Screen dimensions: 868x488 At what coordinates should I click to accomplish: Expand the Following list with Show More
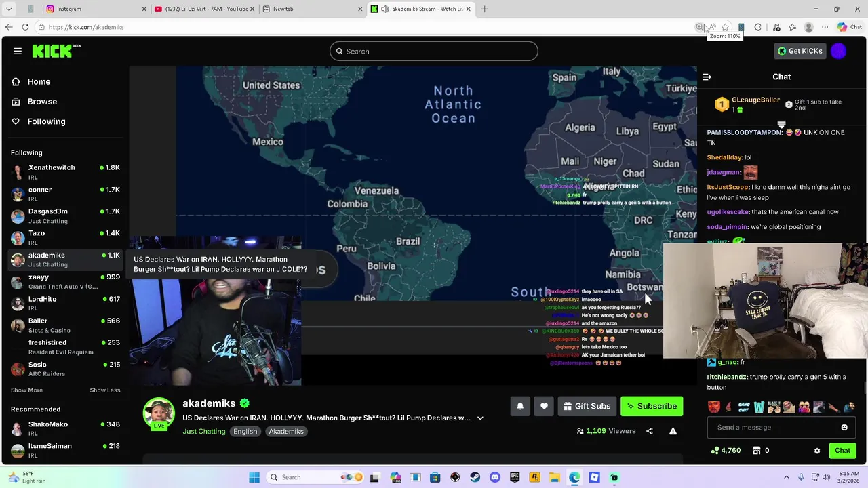click(x=26, y=390)
